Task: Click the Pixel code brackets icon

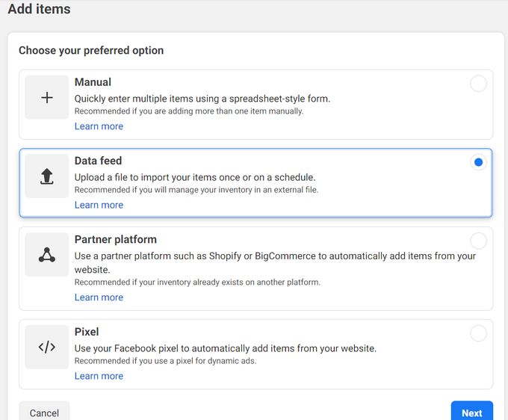Action: (46, 347)
